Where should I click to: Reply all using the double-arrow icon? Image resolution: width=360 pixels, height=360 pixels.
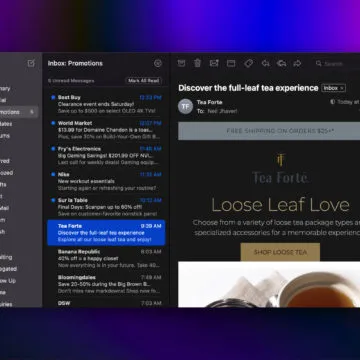(x=281, y=63)
